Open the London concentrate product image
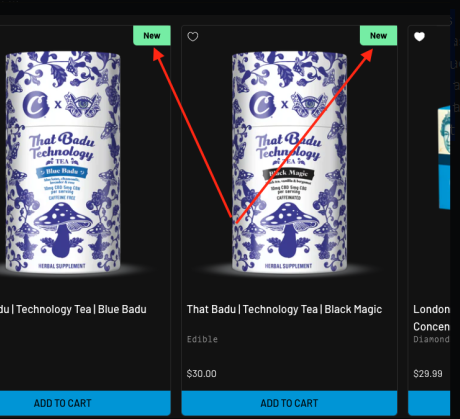Viewport: 460px width, 419px height. (x=444, y=157)
